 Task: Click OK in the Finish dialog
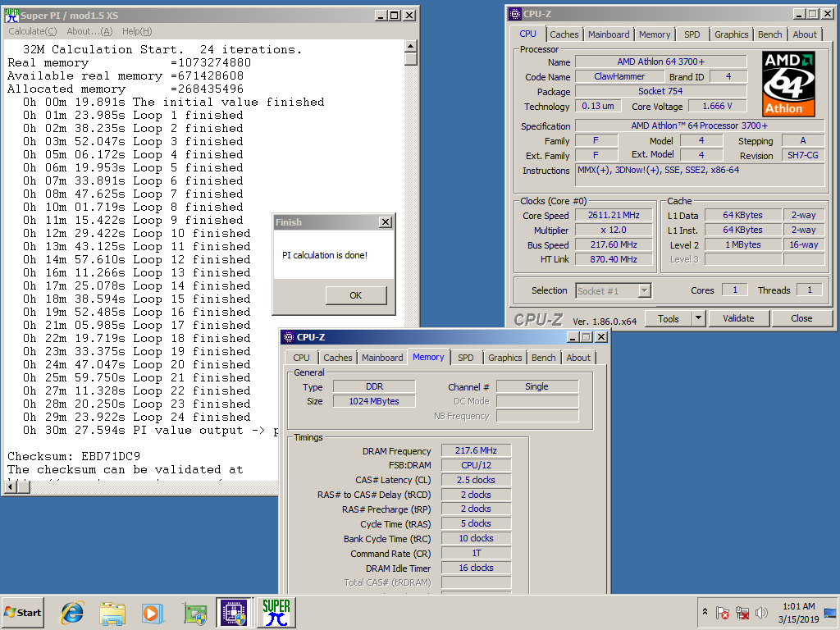point(356,295)
